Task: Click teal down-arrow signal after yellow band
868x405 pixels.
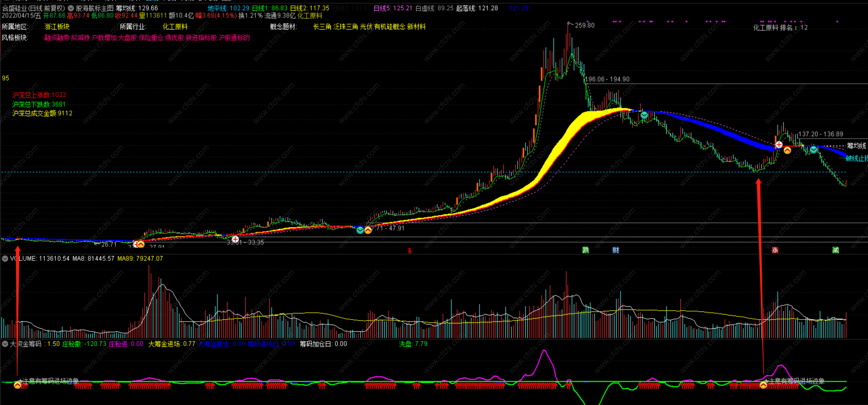Action: [644, 115]
